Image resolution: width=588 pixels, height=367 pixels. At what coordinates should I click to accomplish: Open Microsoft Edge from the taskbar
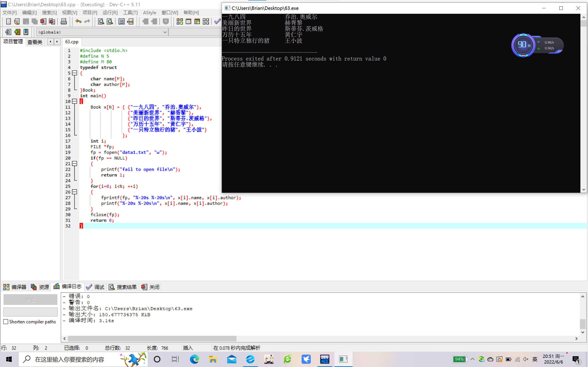pos(194,359)
